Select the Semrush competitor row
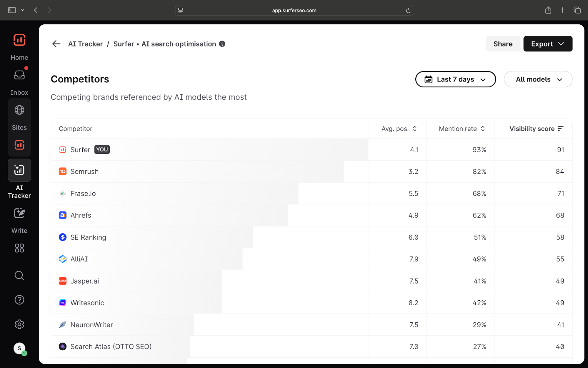 [84, 171]
